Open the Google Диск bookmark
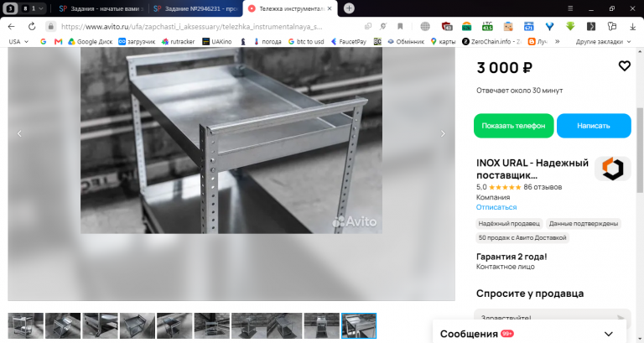 point(91,41)
